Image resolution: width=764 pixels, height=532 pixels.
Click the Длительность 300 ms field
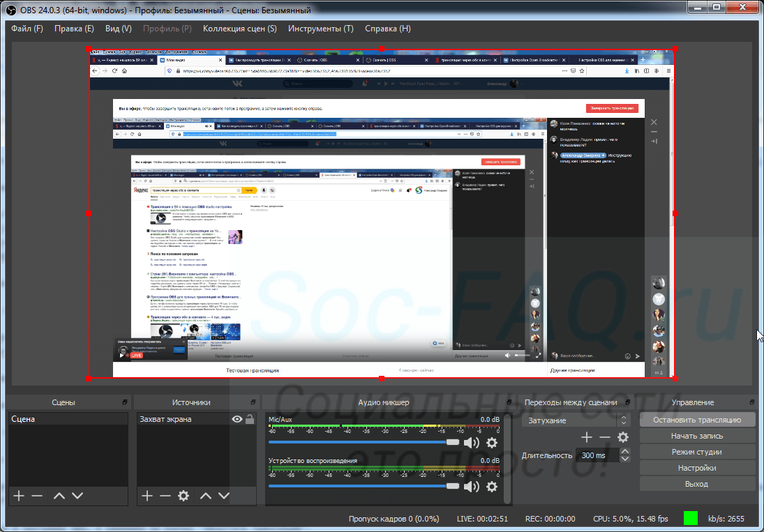pos(598,455)
